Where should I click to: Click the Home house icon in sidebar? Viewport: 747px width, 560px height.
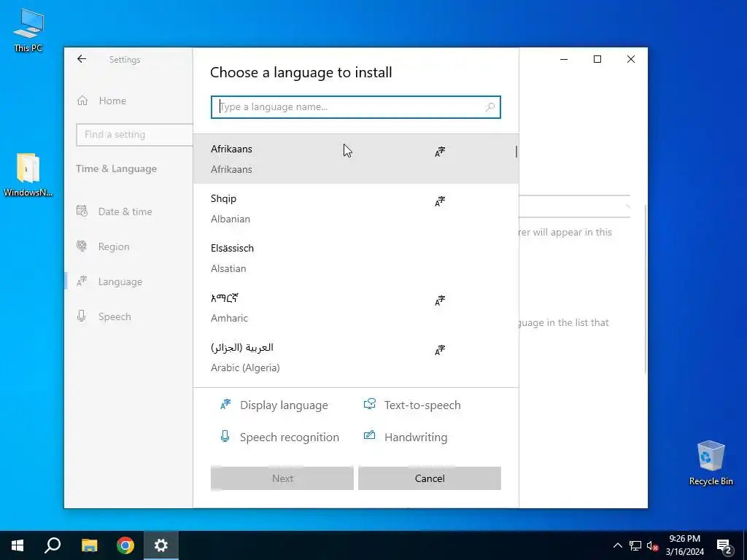click(x=82, y=101)
